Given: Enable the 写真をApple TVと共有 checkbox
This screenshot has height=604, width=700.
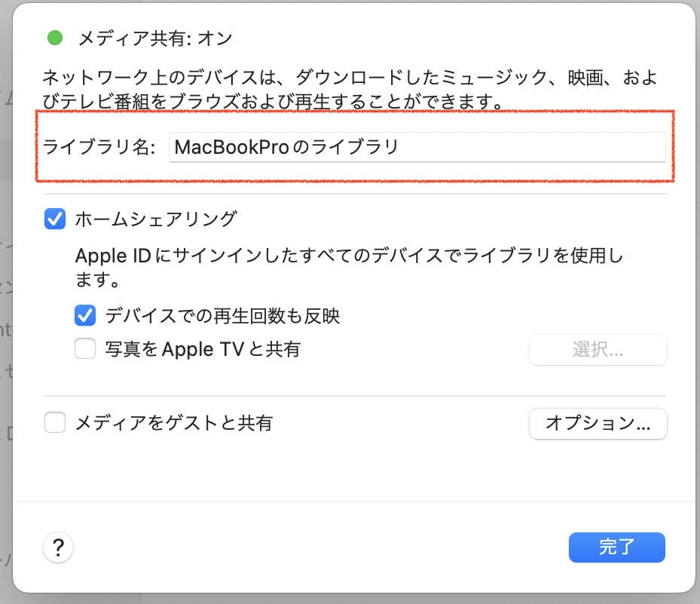Looking at the screenshot, I should pyautogui.click(x=85, y=349).
